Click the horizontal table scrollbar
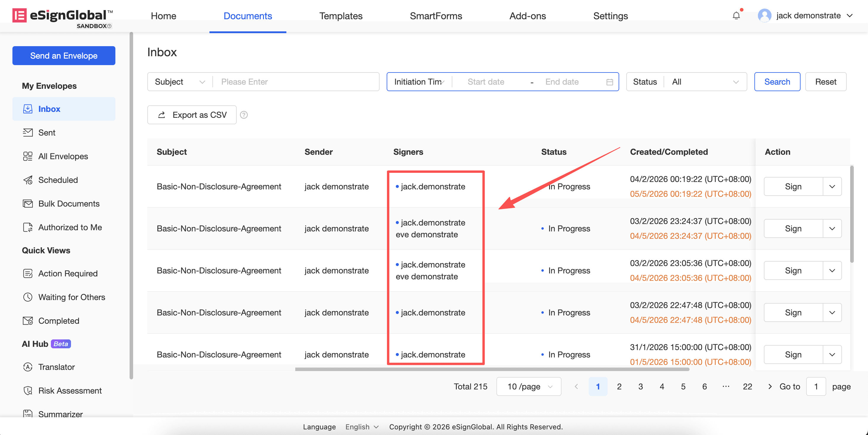This screenshot has width=868, height=435. [x=492, y=369]
